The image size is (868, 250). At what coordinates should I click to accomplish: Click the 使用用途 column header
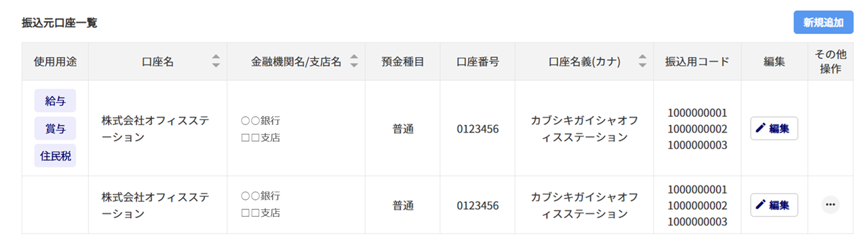[x=55, y=62]
